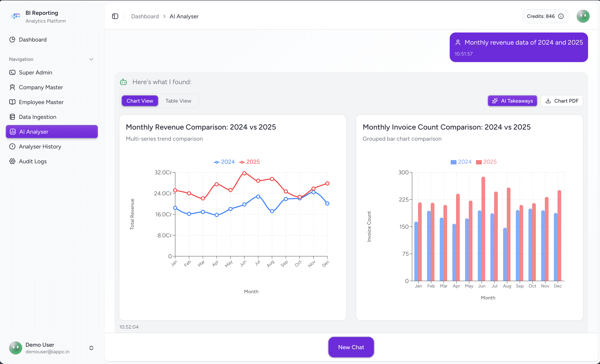Click the BI Reporting logo icon
The width and height of the screenshot is (600, 364).
pyautogui.click(x=15, y=16)
